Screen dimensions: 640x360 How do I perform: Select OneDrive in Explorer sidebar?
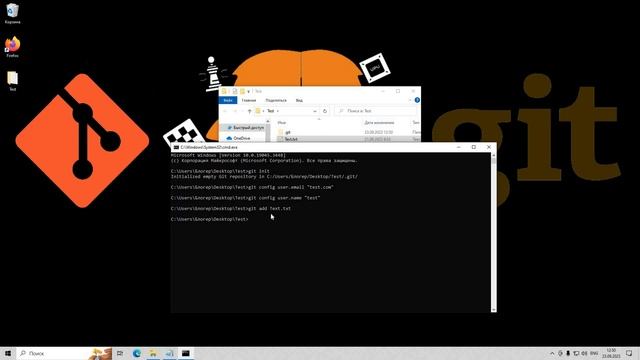tap(239, 138)
